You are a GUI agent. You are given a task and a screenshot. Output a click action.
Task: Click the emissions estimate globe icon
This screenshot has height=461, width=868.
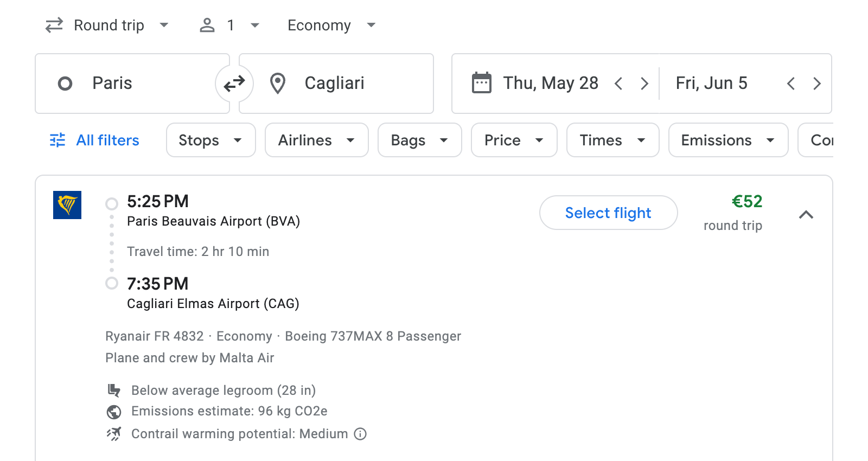click(x=114, y=412)
